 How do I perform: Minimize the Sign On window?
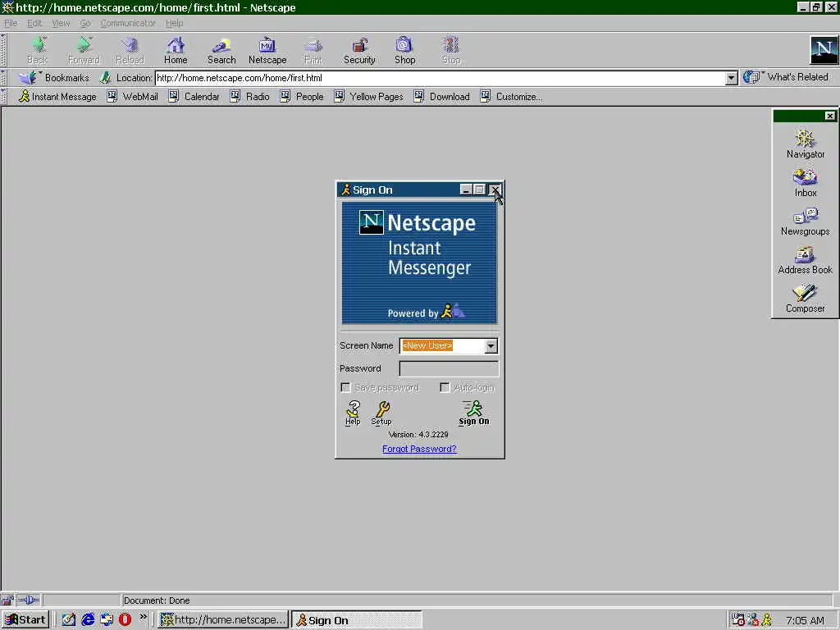pyautogui.click(x=466, y=189)
